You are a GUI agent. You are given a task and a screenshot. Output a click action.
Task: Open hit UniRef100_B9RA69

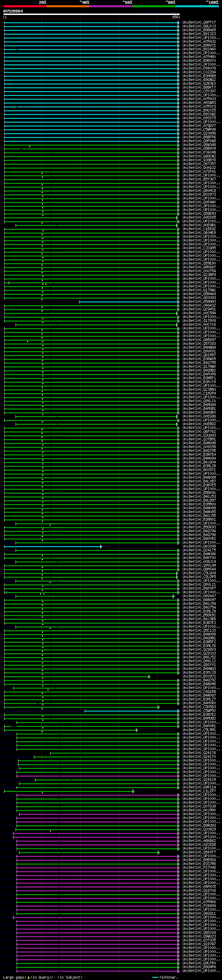pos(199,30)
